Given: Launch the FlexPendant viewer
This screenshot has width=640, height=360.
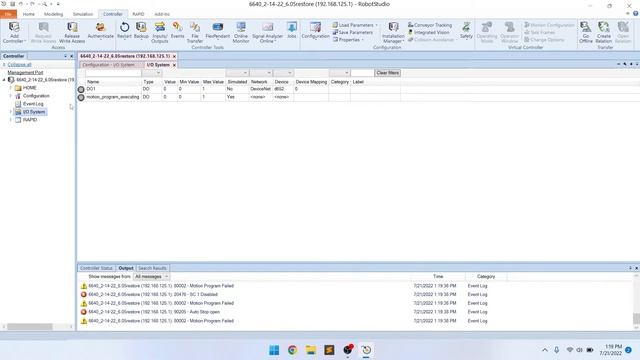Looking at the screenshot, I should click(218, 31).
